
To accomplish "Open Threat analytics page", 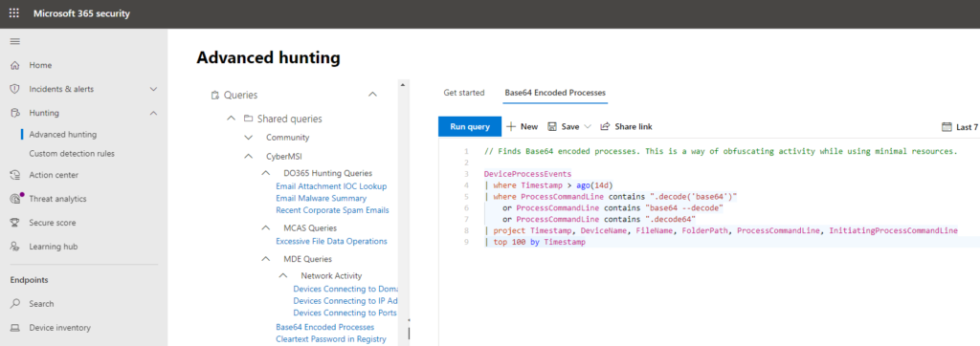I will click(x=57, y=199).
